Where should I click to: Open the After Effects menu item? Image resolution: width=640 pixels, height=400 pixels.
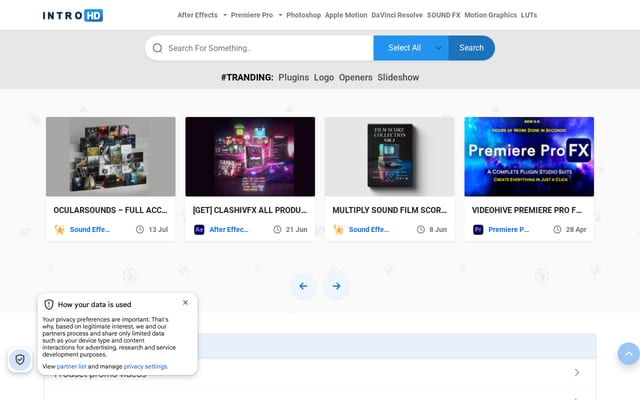point(197,15)
